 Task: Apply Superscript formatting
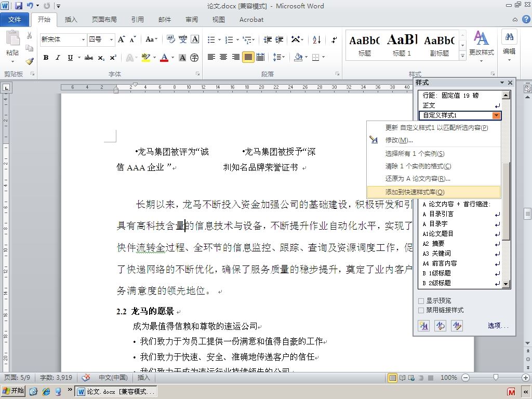click(113, 58)
